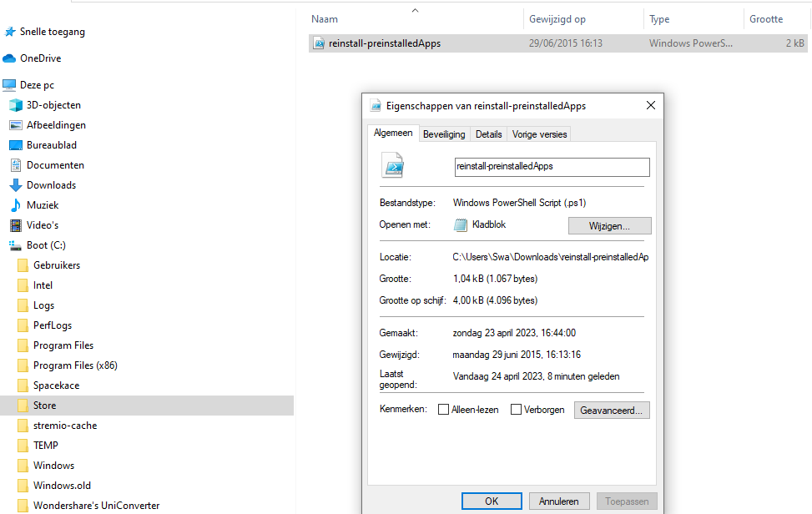
Task: Click the large PowerShell icon in properties dialog
Action: [392, 165]
